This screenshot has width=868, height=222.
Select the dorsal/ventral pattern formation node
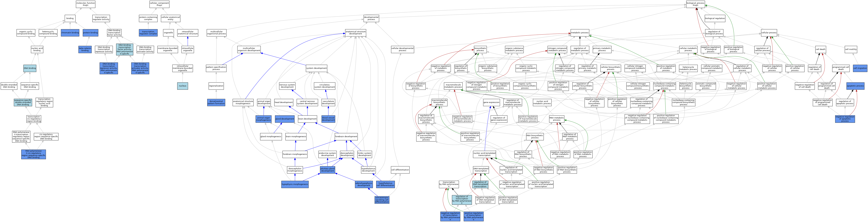[216, 102]
